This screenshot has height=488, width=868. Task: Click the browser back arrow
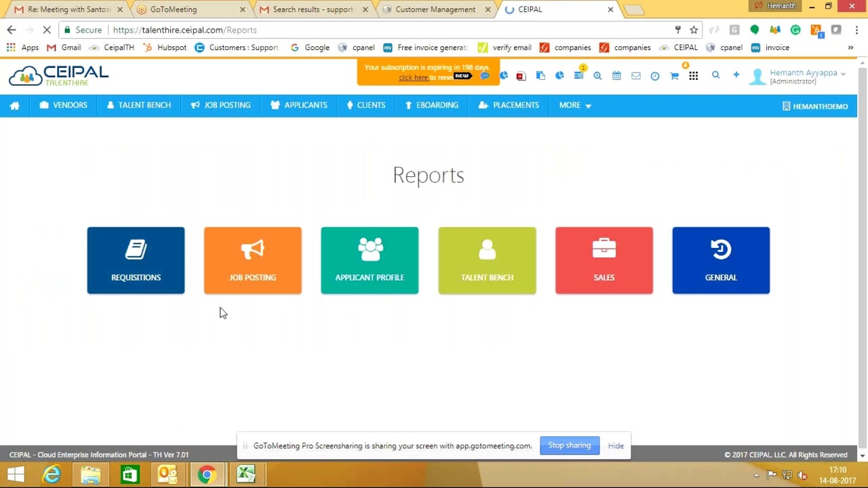tap(11, 30)
